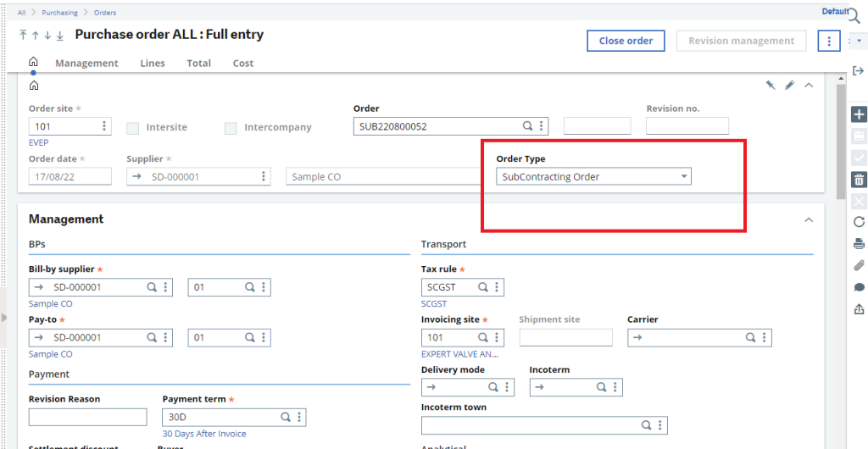Click the Revision no. input field
This screenshot has width=868, height=449.
pyautogui.click(x=687, y=126)
